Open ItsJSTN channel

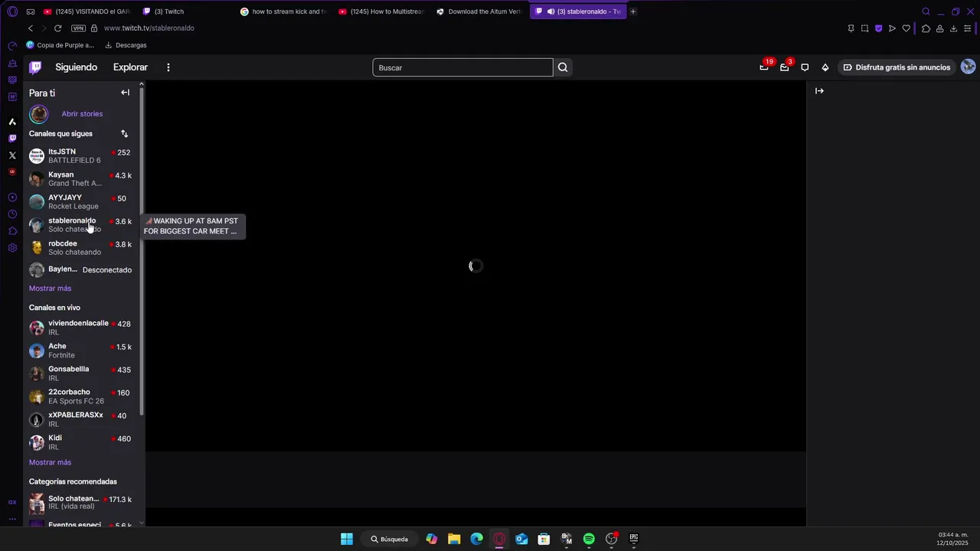83,156
